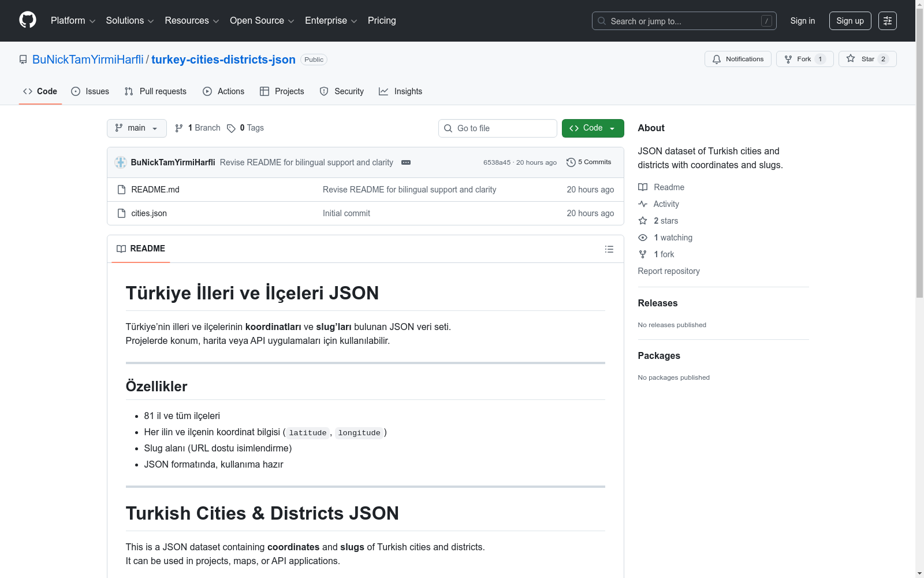
Task: Open the cities.json file
Action: point(149,213)
